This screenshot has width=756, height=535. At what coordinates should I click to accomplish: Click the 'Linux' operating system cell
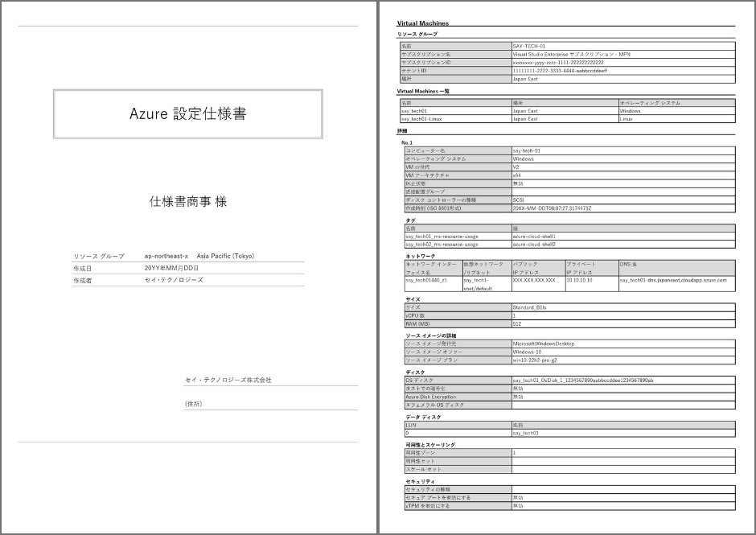pyautogui.click(x=626, y=119)
